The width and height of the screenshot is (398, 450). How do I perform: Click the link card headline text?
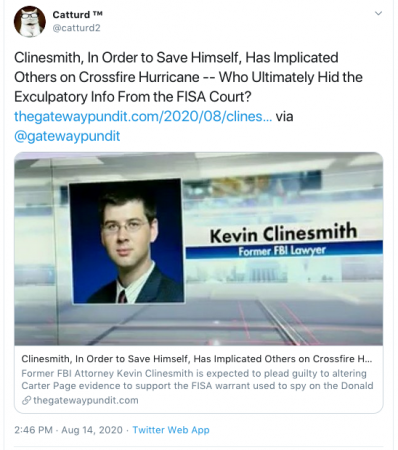point(197,359)
